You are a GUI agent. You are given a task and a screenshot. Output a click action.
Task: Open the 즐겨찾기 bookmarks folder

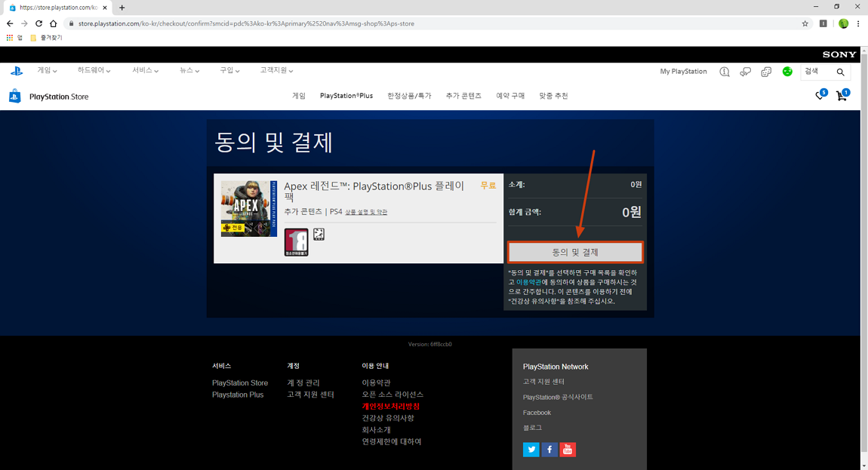[x=46, y=38]
